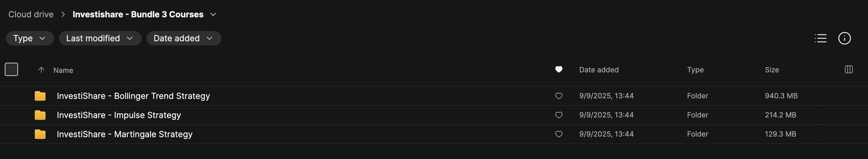Screen dimensions: 868x159
Task: Expand the Last modified filter
Action: [100, 38]
